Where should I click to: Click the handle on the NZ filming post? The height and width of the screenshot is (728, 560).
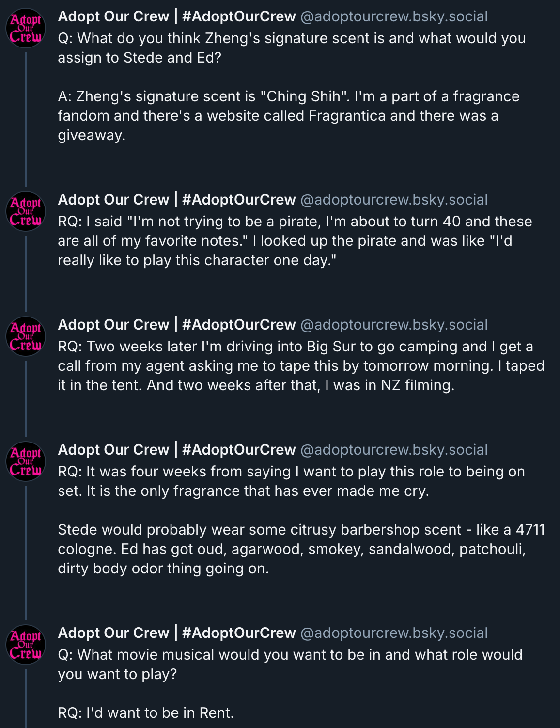point(394,325)
